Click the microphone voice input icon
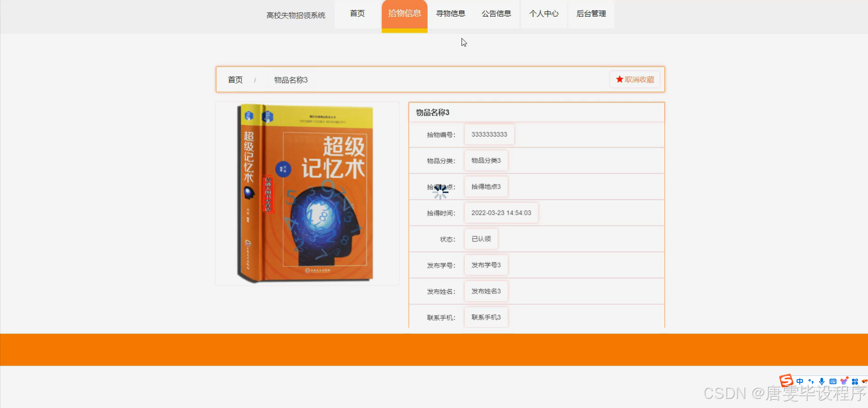 click(822, 381)
